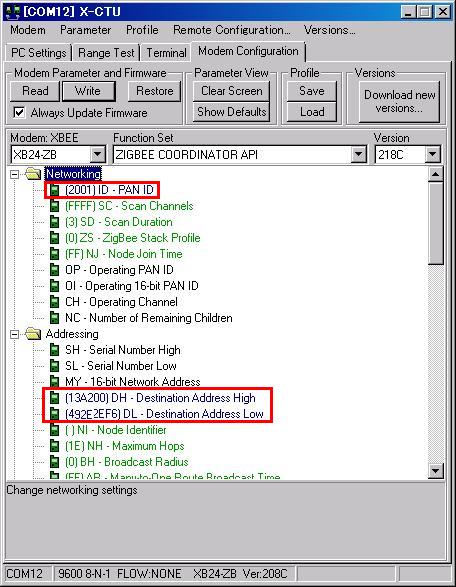
Task: Click the Write button
Action: click(x=88, y=91)
